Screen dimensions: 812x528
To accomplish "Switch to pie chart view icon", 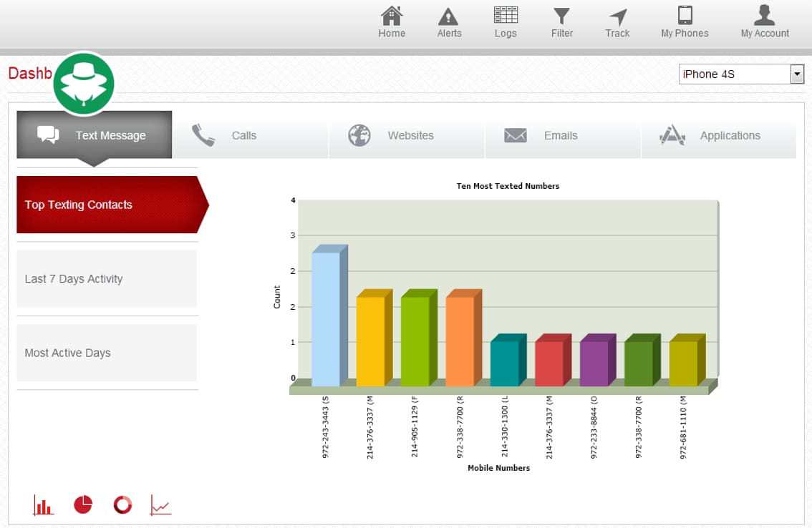I will point(83,505).
